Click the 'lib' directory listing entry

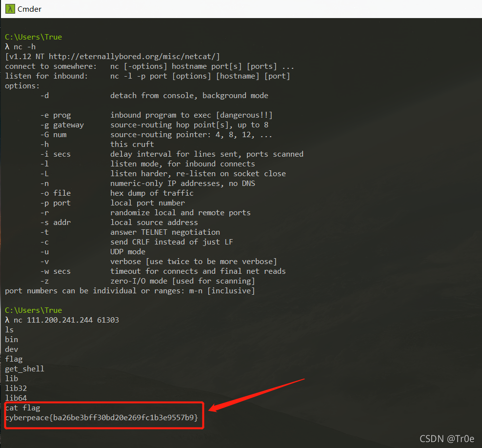(11, 379)
